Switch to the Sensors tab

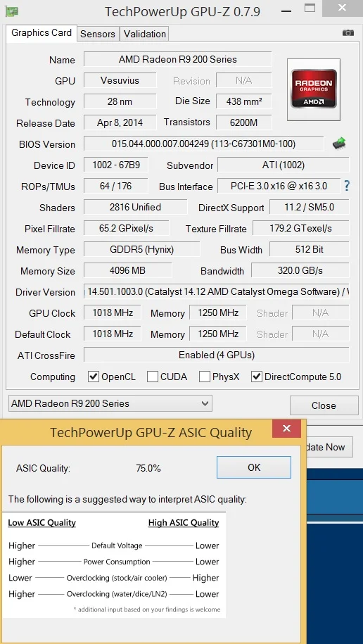click(x=98, y=34)
